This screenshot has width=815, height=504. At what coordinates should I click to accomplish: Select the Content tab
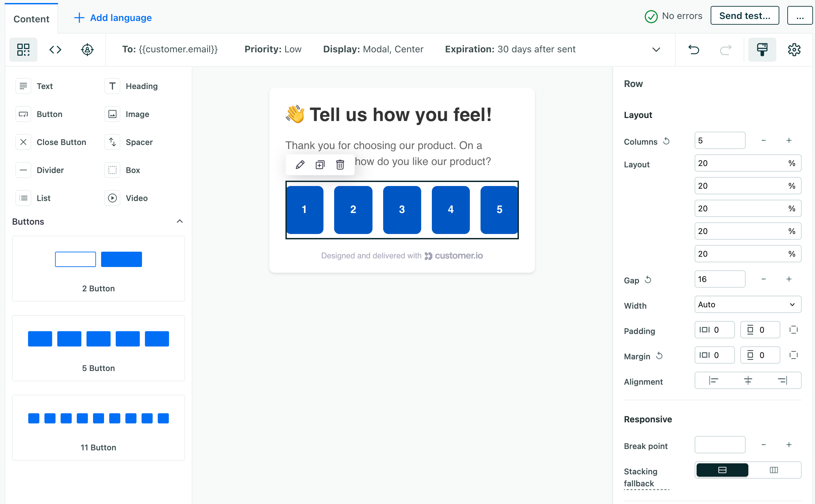tap(31, 19)
